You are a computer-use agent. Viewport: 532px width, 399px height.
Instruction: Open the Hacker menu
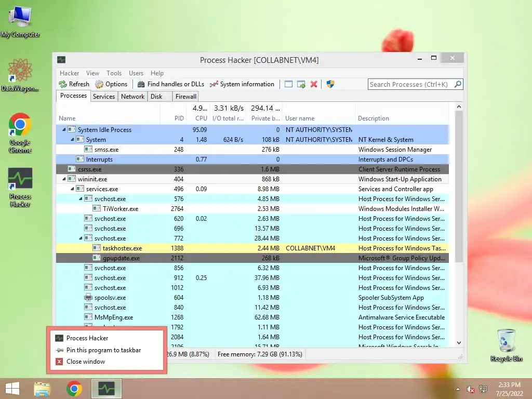[69, 73]
